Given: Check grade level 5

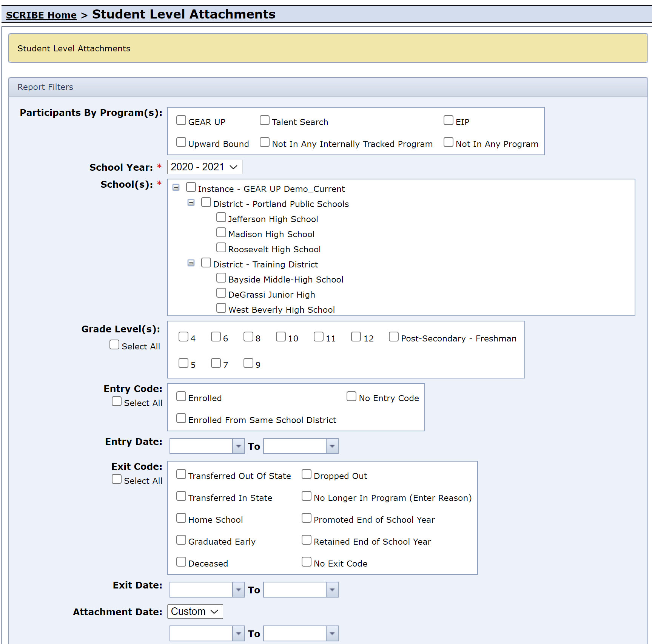Looking at the screenshot, I should 183,363.
